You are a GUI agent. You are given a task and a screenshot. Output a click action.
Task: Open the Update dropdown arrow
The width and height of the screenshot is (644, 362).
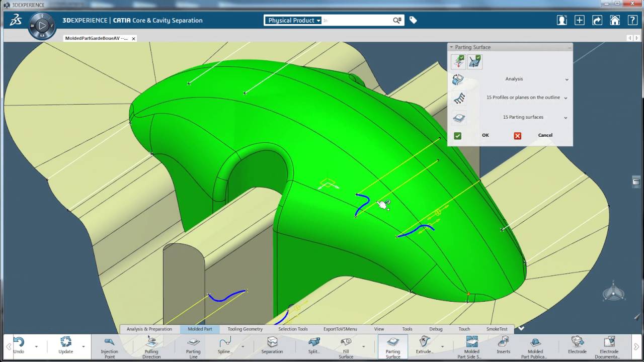pyautogui.click(x=83, y=346)
